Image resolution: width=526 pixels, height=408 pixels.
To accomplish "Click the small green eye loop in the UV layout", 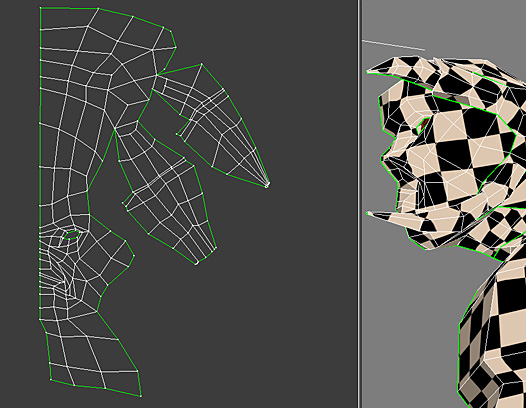I will click(72, 234).
